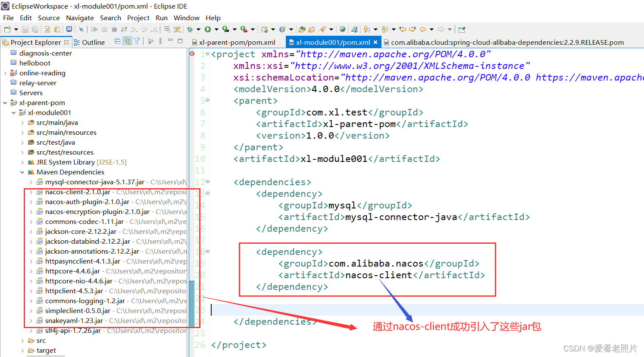Maximize the Project Explorer view
Screen dimensions: 644x357
(180, 41)
